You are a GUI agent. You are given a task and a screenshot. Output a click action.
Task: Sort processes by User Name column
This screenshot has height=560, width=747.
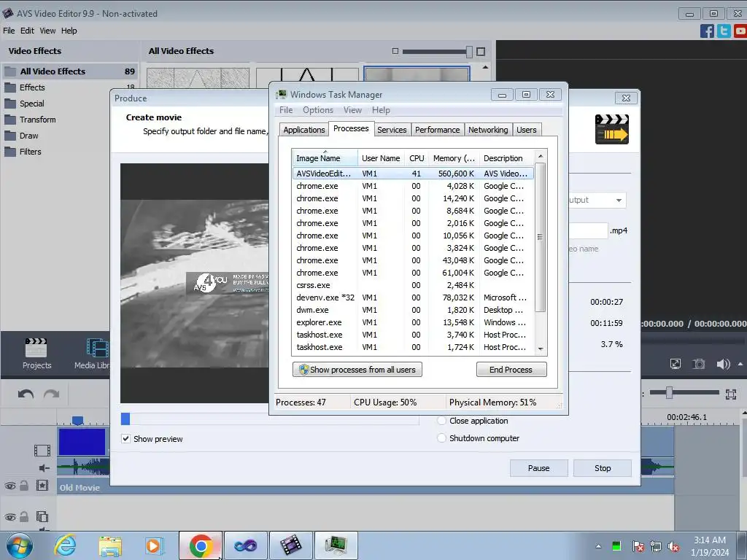tap(381, 158)
